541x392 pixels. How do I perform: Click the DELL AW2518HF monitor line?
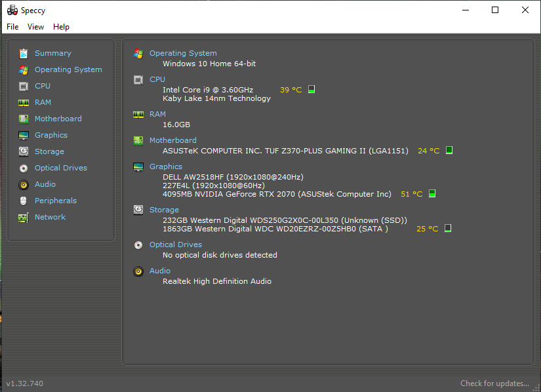click(233, 177)
